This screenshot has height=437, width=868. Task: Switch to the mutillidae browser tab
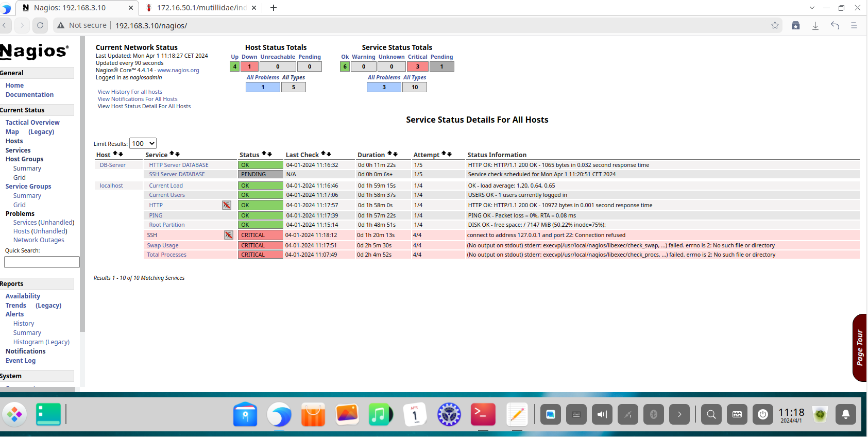click(x=201, y=8)
